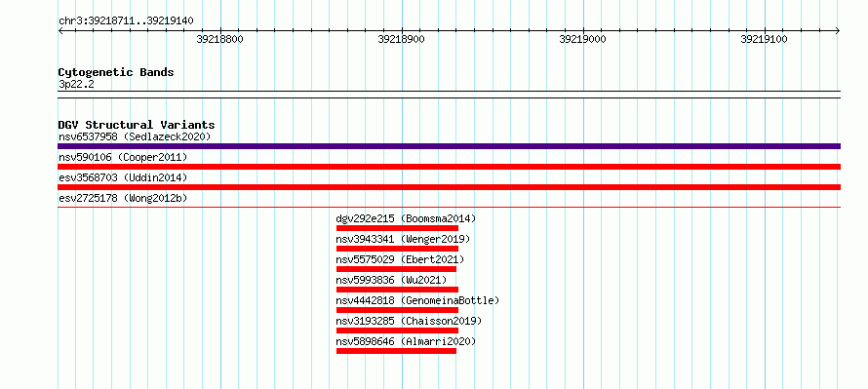Select the 3p22.2 band label
The image size is (868, 389).
click(x=76, y=85)
